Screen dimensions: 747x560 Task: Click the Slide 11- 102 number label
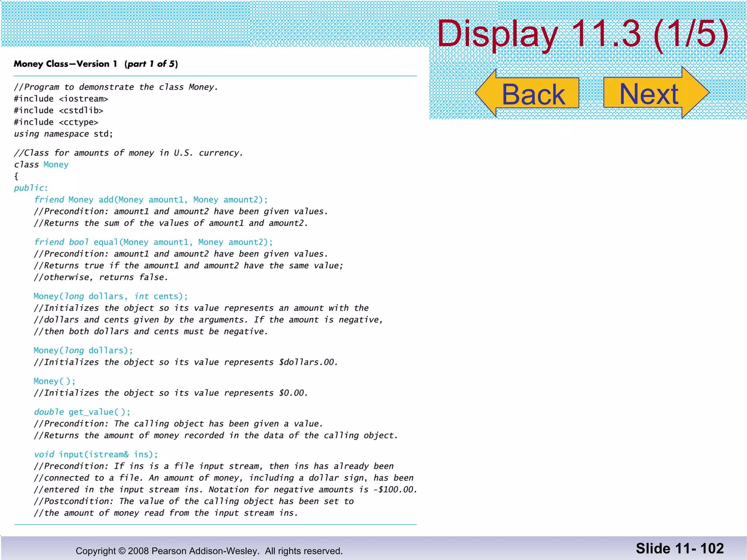coord(680,548)
